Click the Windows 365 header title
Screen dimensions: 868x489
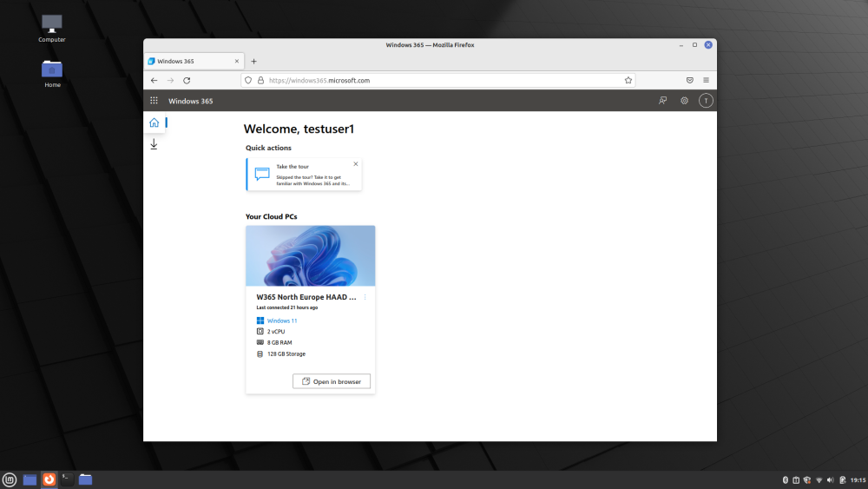(190, 101)
